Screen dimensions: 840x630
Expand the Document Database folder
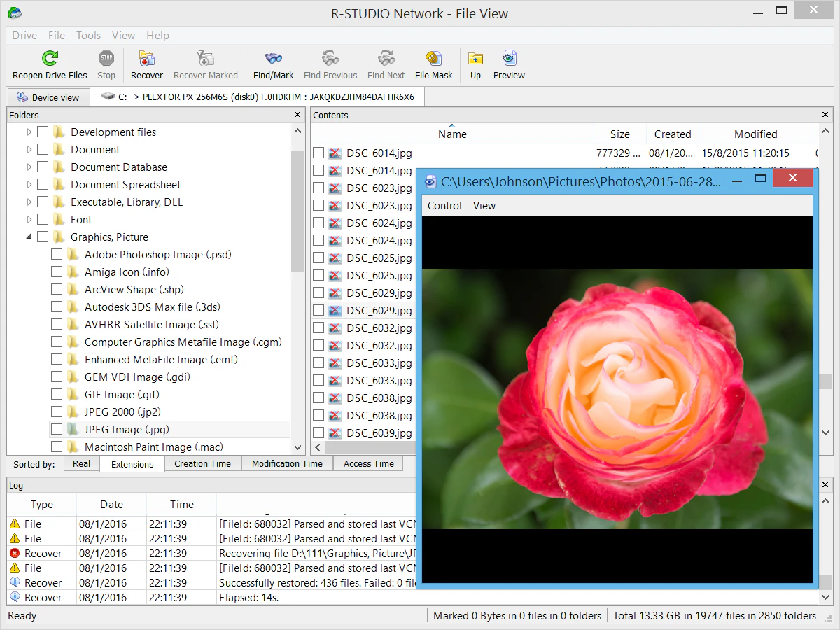click(x=29, y=167)
